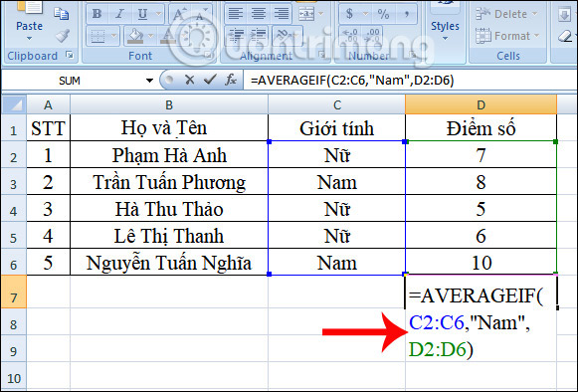The height and width of the screenshot is (392, 578).
Task: Toggle Italic formatting
Action: (119, 14)
